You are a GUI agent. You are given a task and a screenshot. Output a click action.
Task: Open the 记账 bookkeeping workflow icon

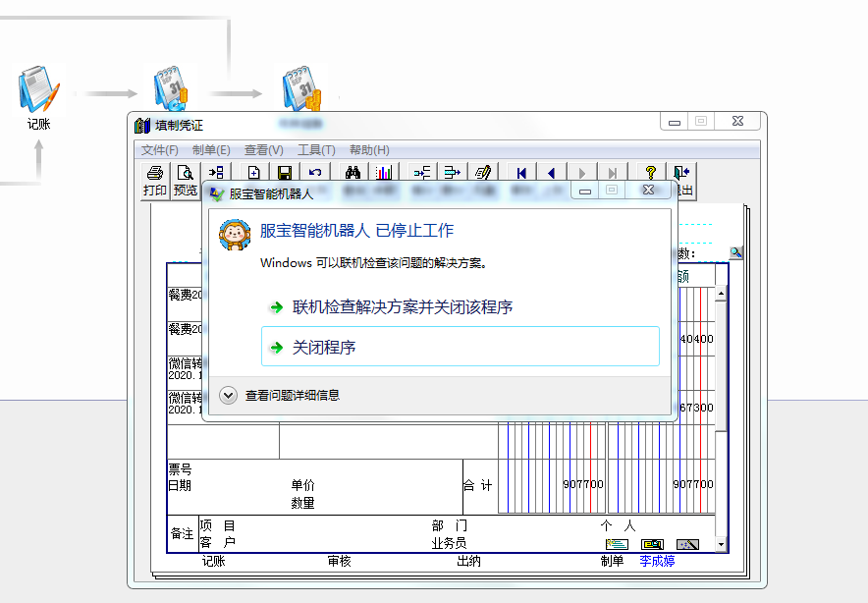pyautogui.click(x=38, y=89)
